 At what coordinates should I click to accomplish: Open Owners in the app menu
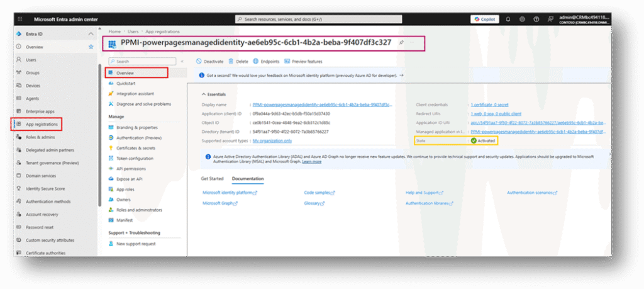tap(123, 200)
